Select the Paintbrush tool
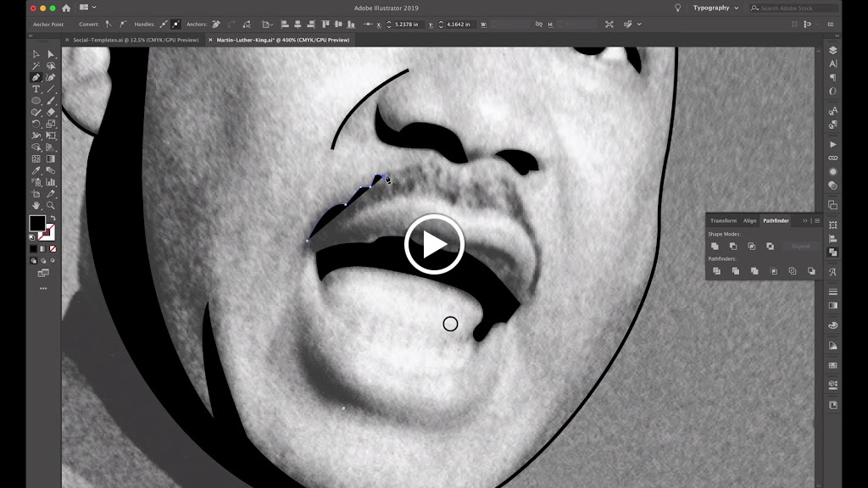The image size is (868, 488). point(51,101)
